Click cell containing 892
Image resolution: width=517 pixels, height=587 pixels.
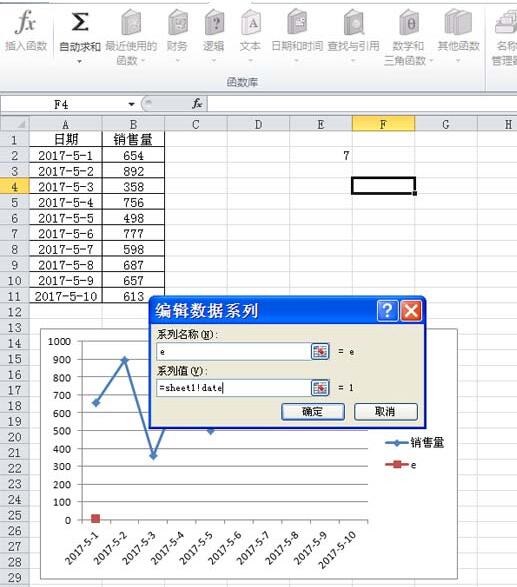pyautogui.click(x=133, y=171)
